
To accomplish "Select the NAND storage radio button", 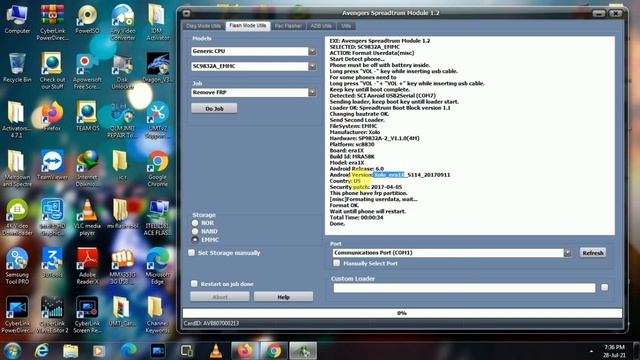I will point(195,231).
